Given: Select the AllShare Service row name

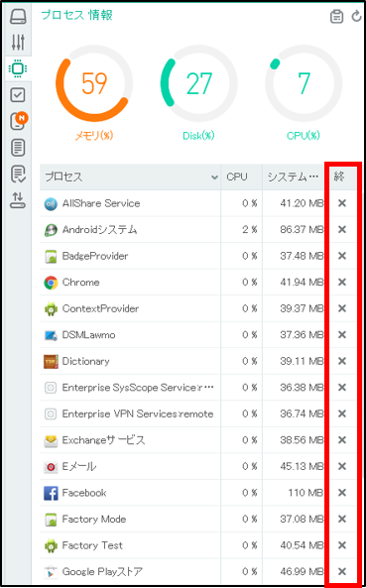Looking at the screenshot, I should 101,203.
